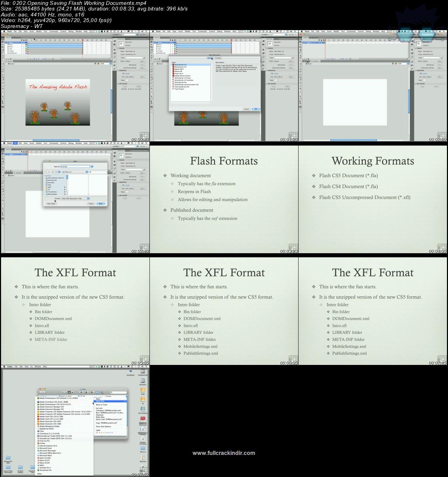This screenshot has width=448, height=477.
Task: Choose iPhone OS in New Document list
Action: click(190, 71)
